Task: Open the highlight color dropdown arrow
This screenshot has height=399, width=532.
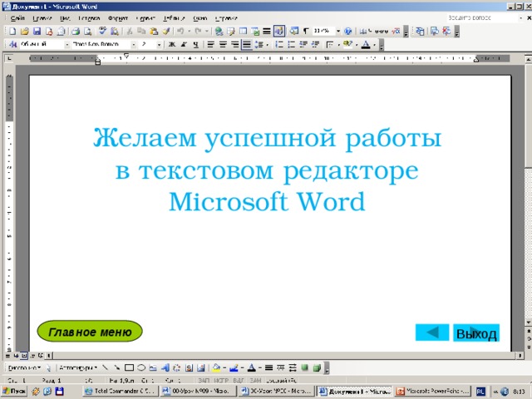Action: coord(357,44)
